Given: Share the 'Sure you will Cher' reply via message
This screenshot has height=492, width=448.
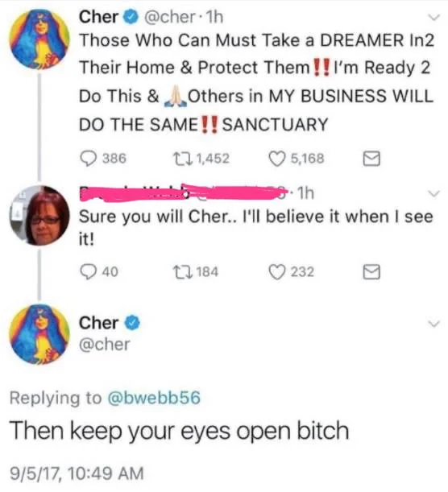Looking at the screenshot, I should [371, 271].
